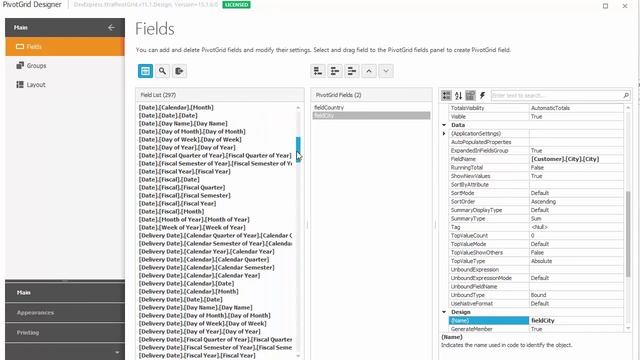Viewport: 640px width, 360px height.
Task: Select the Fields page in sidebar
Action: click(x=65, y=47)
